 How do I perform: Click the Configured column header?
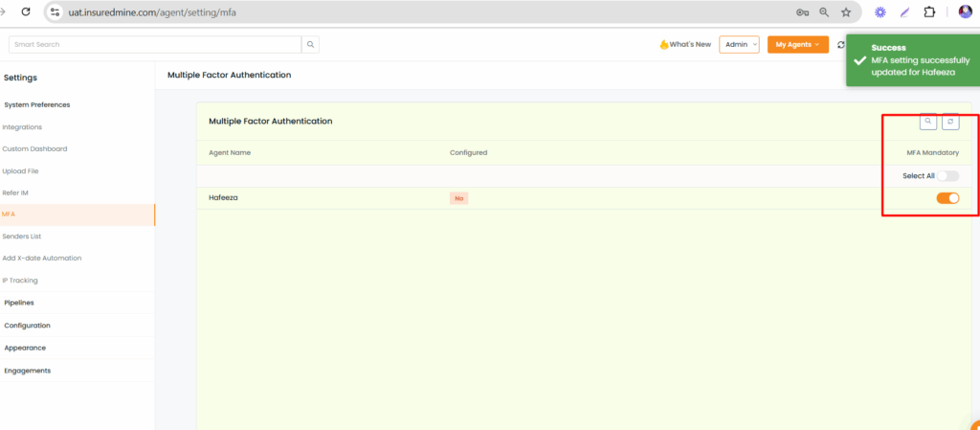tap(468, 152)
